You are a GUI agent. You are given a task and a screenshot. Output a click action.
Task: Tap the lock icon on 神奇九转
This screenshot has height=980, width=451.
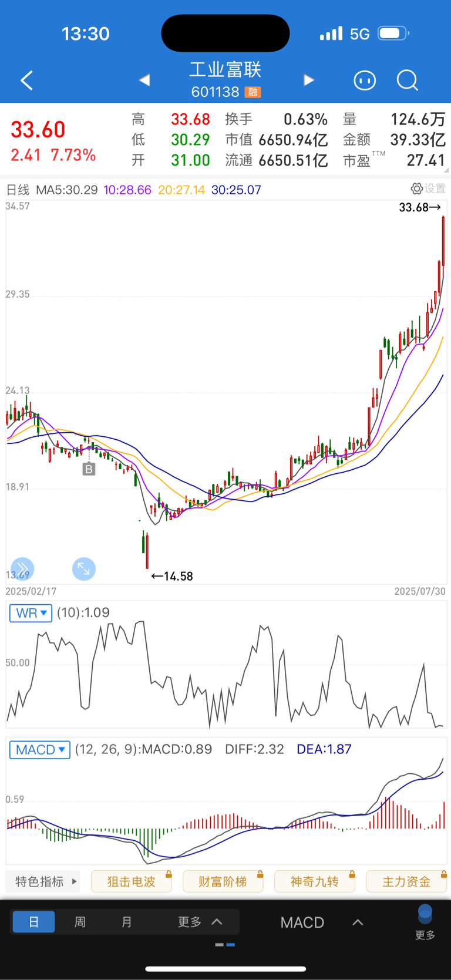(352, 874)
